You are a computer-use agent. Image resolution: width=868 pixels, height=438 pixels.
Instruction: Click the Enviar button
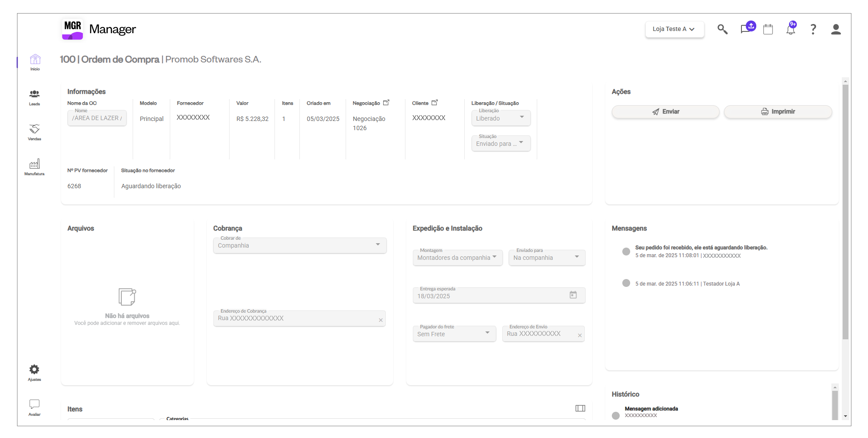[x=665, y=112]
